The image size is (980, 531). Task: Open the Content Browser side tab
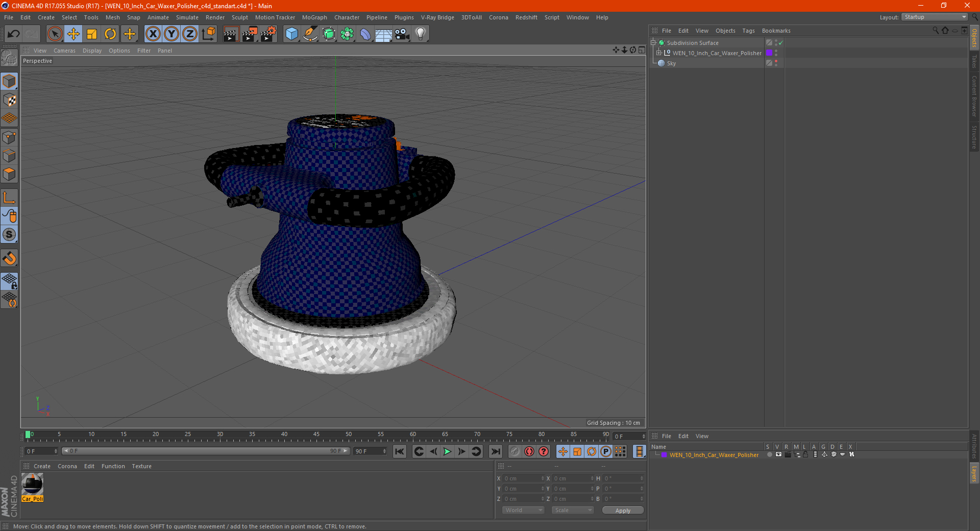pyautogui.click(x=974, y=96)
